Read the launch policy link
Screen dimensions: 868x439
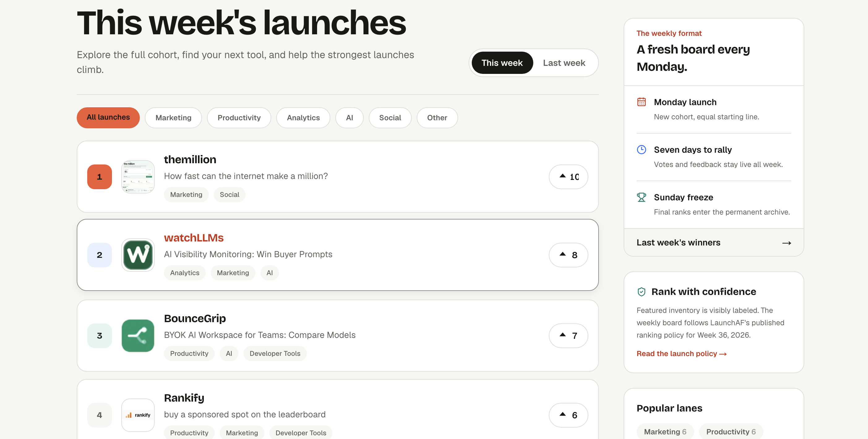[681, 353]
